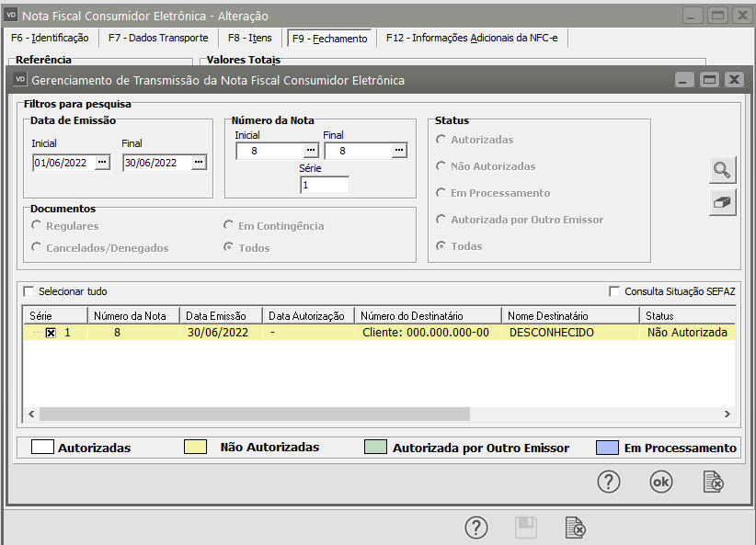Click the inner dialog help icon
Image resolution: width=756 pixels, height=545 pixels.
[x=609, y=482]
